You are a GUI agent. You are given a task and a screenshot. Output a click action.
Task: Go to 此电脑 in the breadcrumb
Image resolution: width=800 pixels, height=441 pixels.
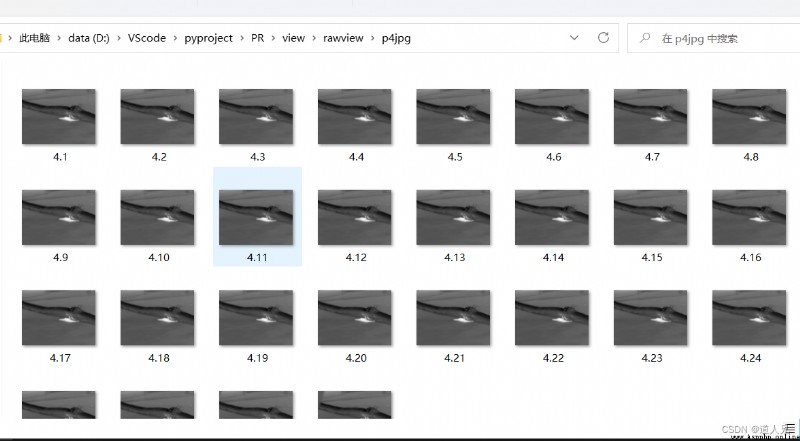coord(34,38)
